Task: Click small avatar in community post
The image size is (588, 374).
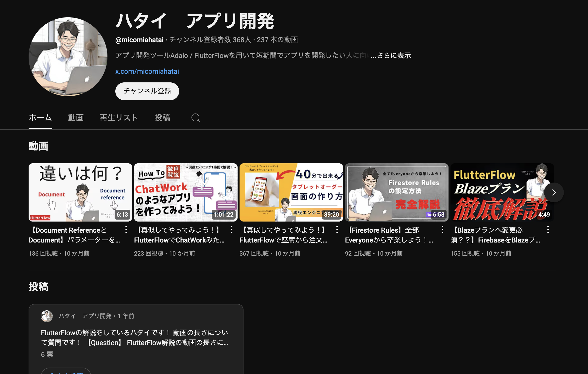Action: [47, 316]
